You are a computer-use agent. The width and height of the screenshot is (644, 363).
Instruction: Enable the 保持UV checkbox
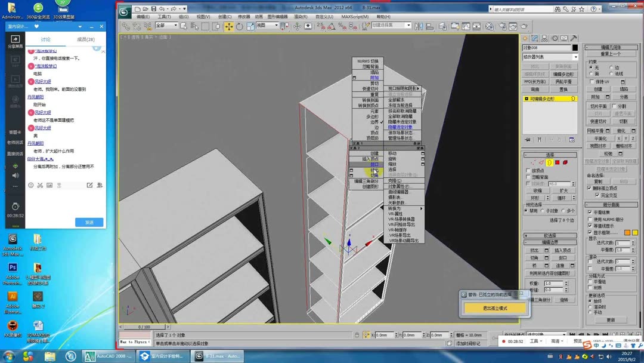592,82
